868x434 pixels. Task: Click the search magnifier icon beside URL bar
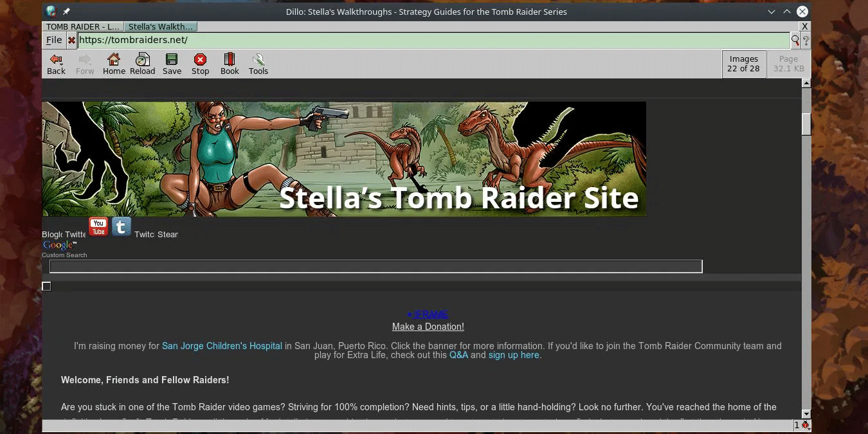795,41
